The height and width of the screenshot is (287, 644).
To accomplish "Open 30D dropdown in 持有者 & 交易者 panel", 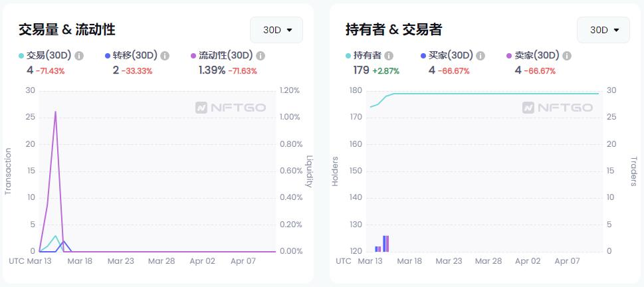I will point(603,30).
